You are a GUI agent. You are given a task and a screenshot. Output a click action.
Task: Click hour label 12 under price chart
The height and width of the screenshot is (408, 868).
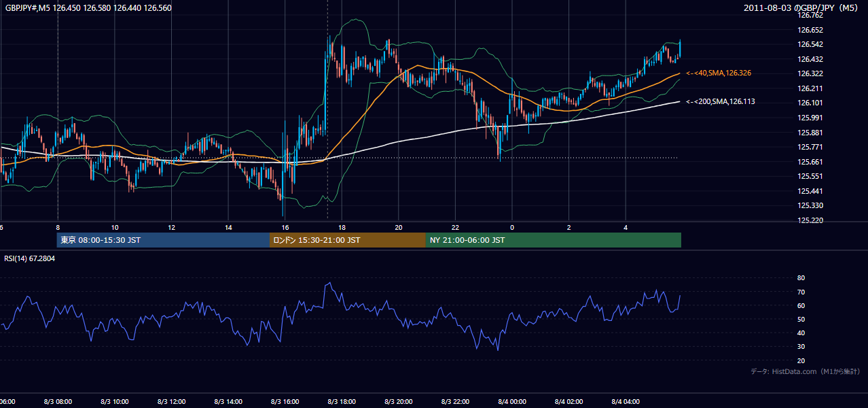pyautogui.click(x=172, y=227)
